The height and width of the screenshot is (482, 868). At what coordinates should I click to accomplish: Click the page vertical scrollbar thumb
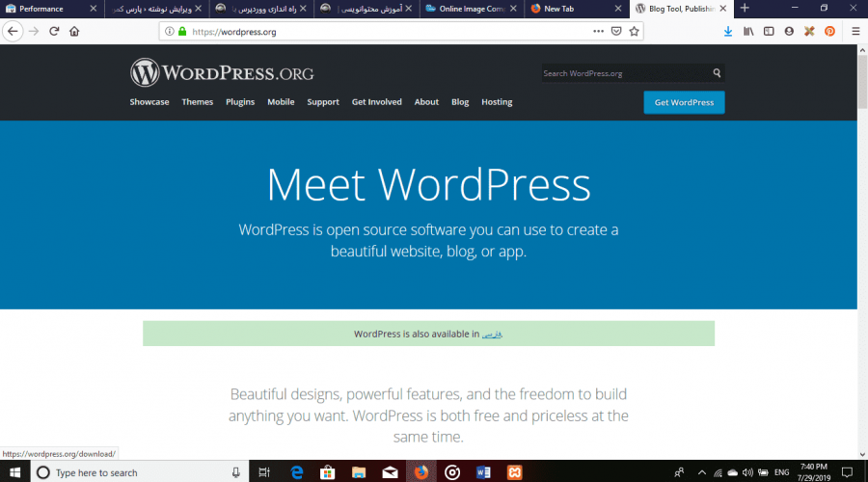pyautogui.click(x=862, y=81)
